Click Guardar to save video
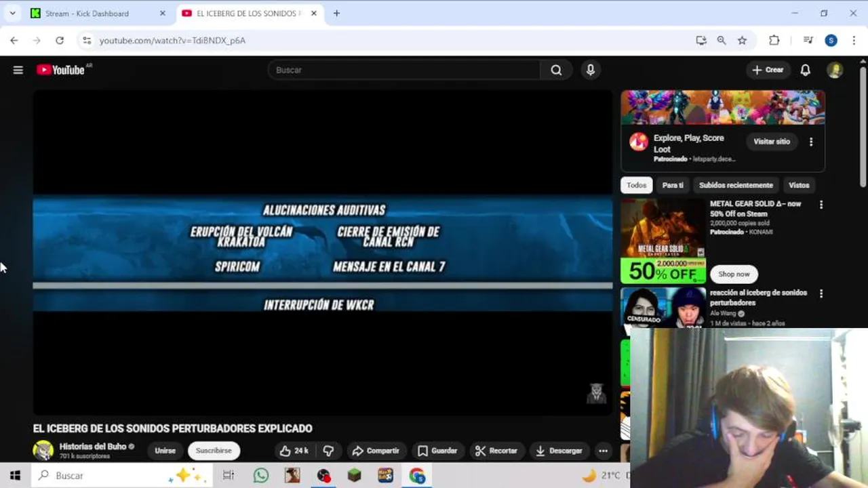 (437, 451)
